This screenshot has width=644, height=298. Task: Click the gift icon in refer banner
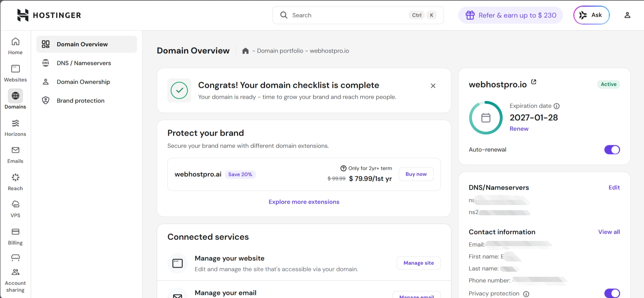click(470, 15)
